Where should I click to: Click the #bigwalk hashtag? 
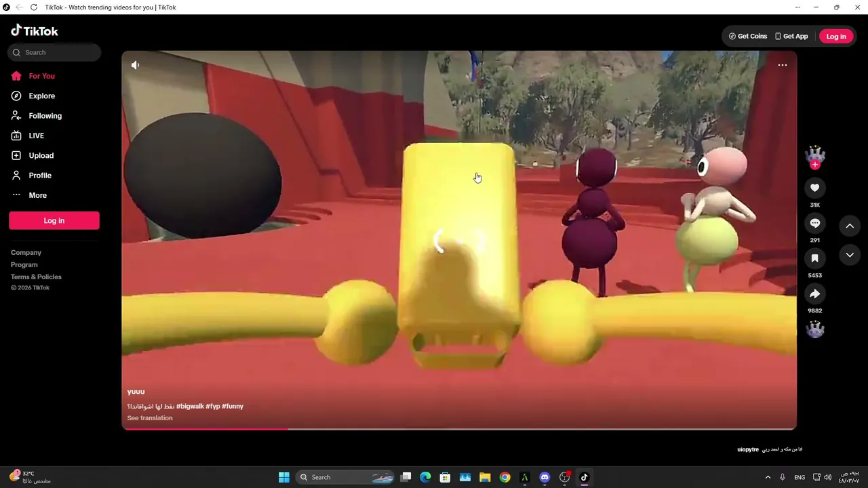pyautogui.click(x=190, y=407)
